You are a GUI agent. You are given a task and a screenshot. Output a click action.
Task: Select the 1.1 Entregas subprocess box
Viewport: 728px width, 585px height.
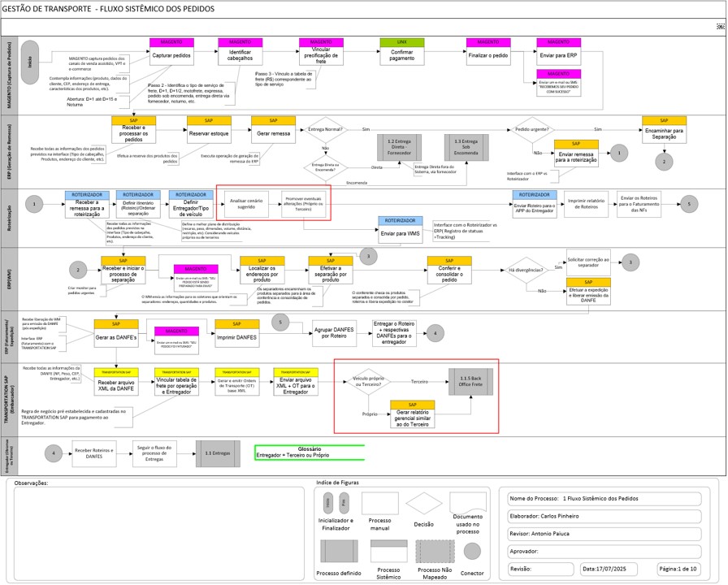click(x=218, y=453)
